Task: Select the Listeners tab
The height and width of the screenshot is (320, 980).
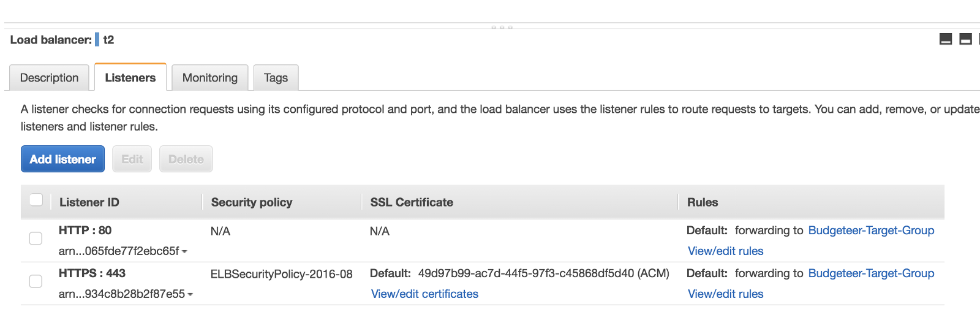Action: click(x=130, y=78)
